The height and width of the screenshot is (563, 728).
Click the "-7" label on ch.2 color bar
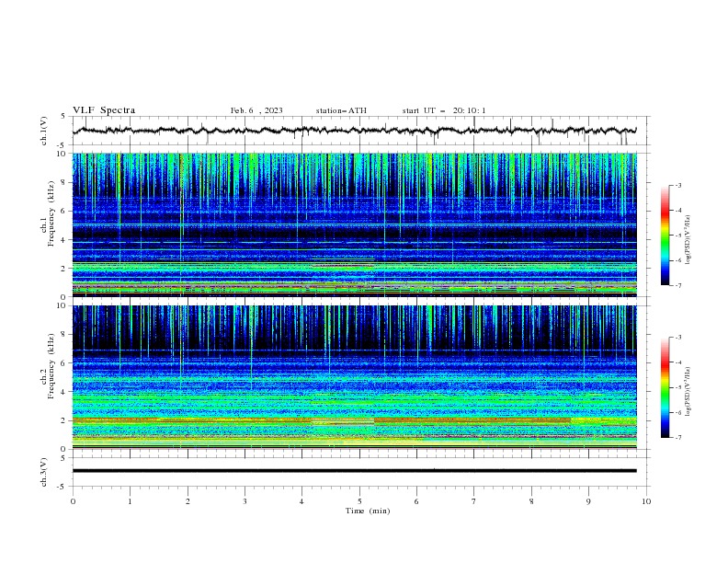pyautogui.click(x=677, y=437)
